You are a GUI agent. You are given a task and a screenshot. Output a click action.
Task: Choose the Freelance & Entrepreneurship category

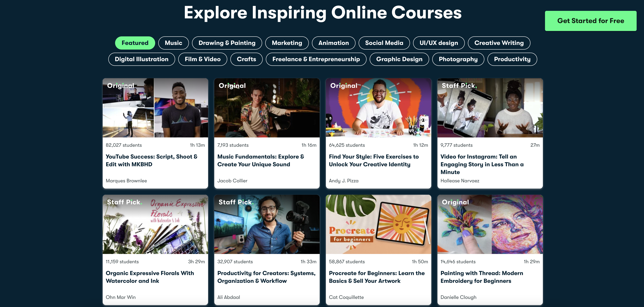316,59
